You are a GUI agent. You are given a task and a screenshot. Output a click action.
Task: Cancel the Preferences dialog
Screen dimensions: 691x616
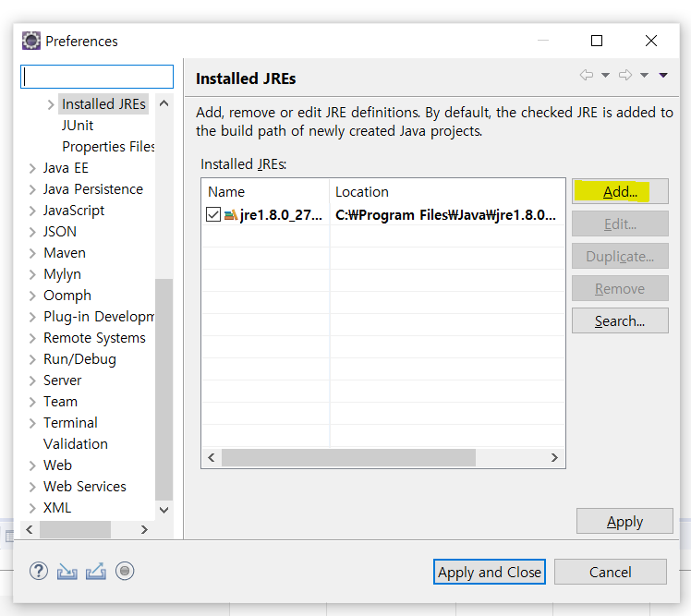tap(611, 572)
